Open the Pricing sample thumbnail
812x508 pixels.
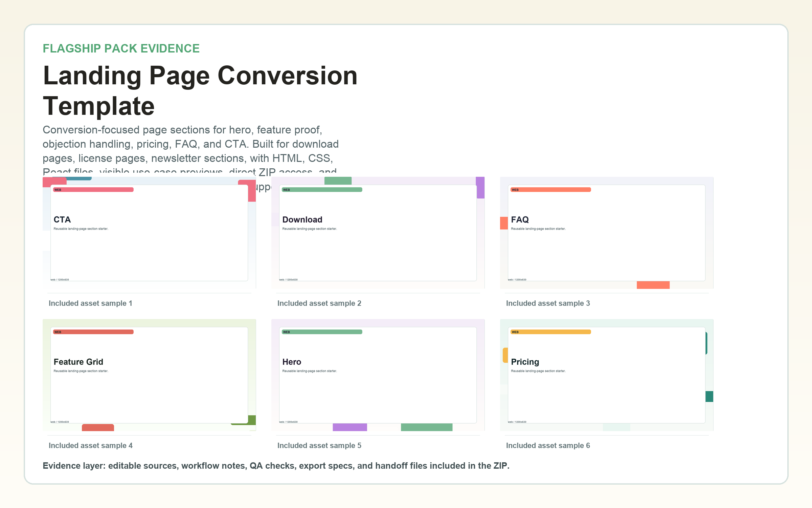pos(607,375)
